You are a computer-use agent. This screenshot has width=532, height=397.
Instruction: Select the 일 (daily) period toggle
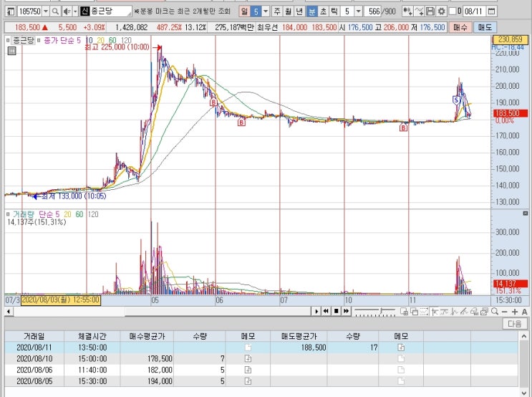coord(244,11)
